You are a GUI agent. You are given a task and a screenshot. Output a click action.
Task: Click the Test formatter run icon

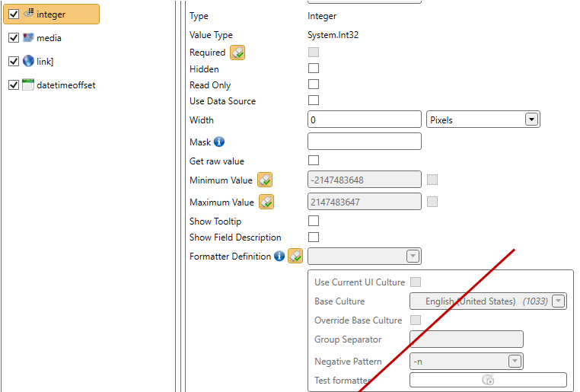(x=488, y=379)
